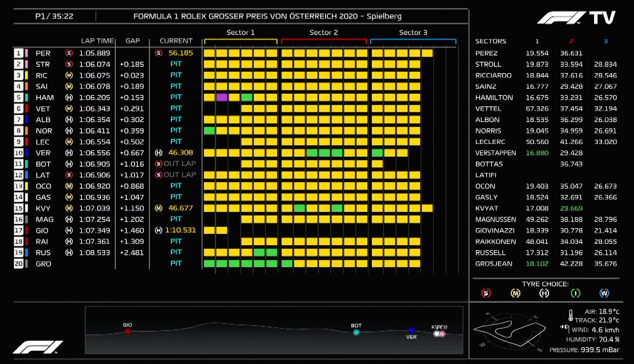
Task: Click the thermometer icon beside AIR temperature
Action: point(571,315)
